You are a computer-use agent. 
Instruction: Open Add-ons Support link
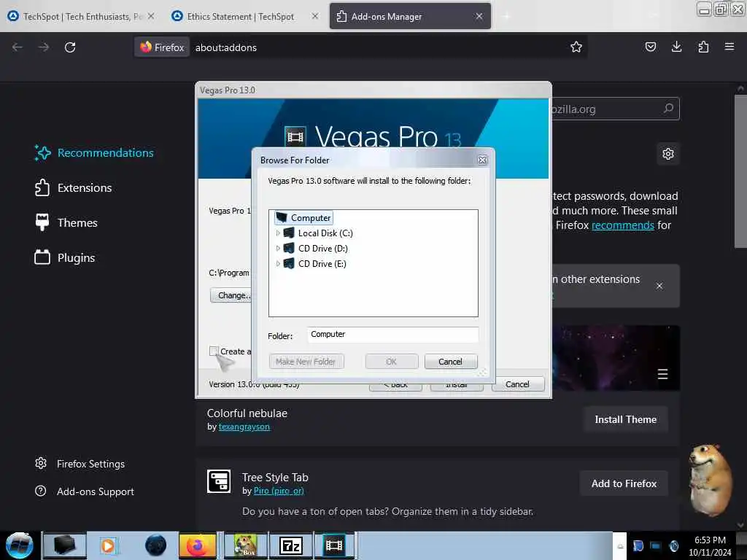pos(85,491)
